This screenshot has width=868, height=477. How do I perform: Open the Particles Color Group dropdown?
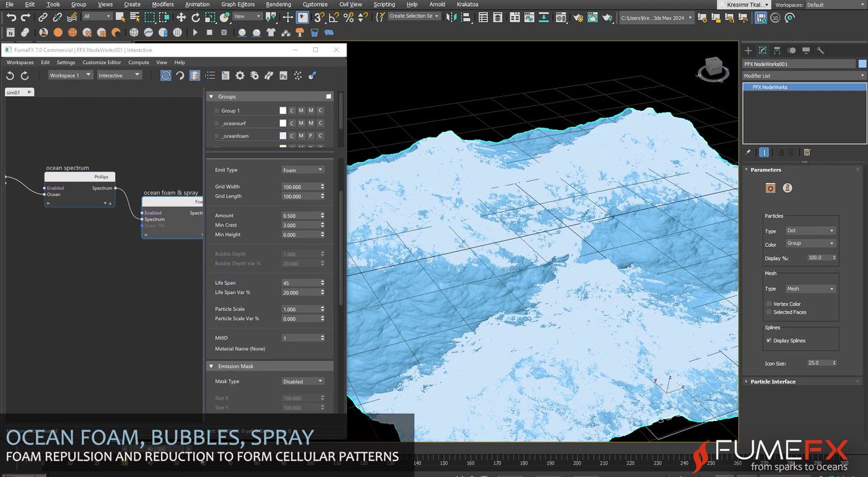pos(811,244)
